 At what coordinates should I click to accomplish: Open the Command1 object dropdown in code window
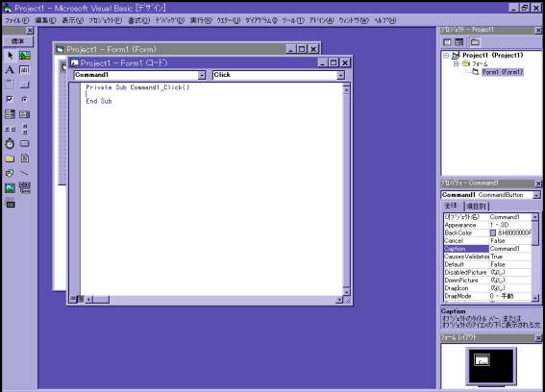tap(202, 75)
